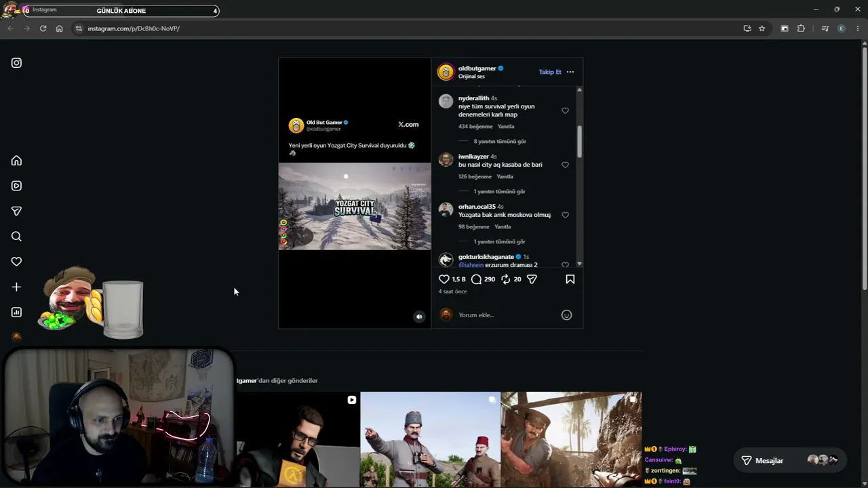This screenshot has height=488, width=868.
Task: Reply to nyderallith's comment via Yanıtla
Action: point(506,127)
